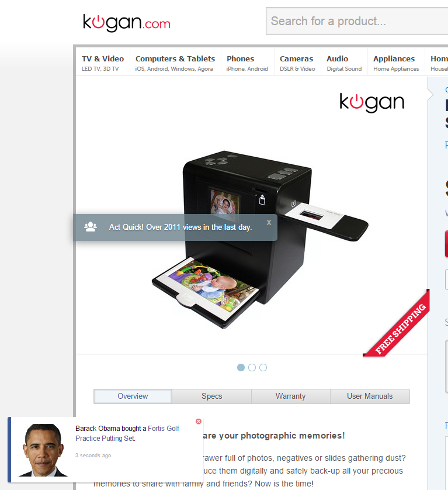
Task: Open the Phones menu
Action: tap(247, 63)
